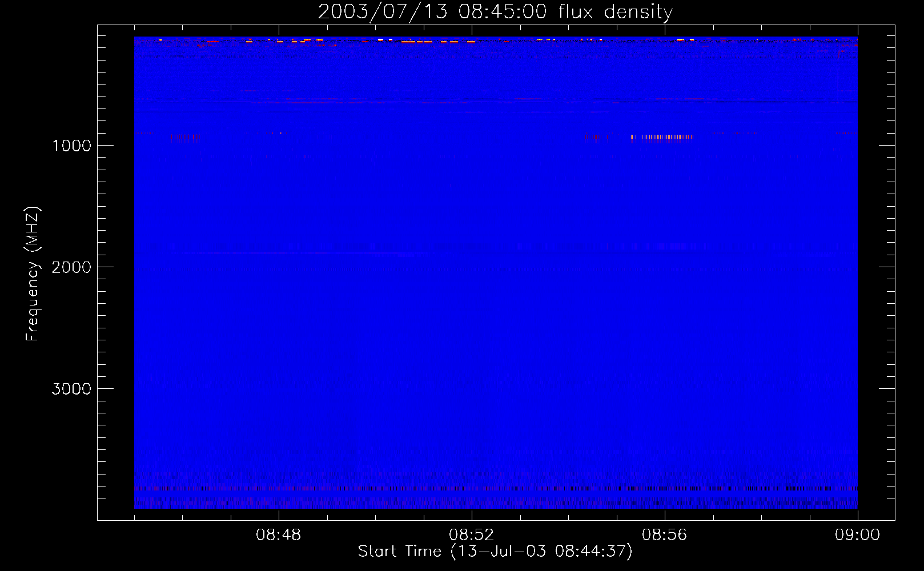924x571 pixels.
Task: Click the 08:48 time tick label
Action: (279, 535)
